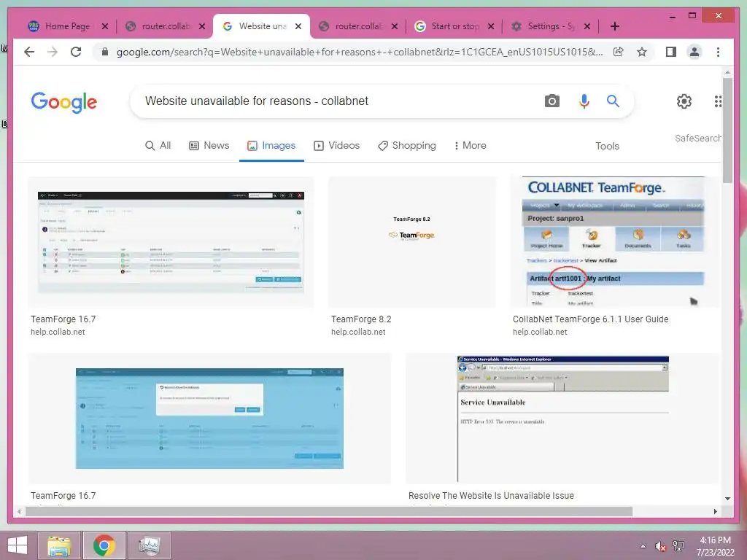The height and width of the screenshot is (560, 747).
Task: Open the search Tools options
Action: [607, 146]
